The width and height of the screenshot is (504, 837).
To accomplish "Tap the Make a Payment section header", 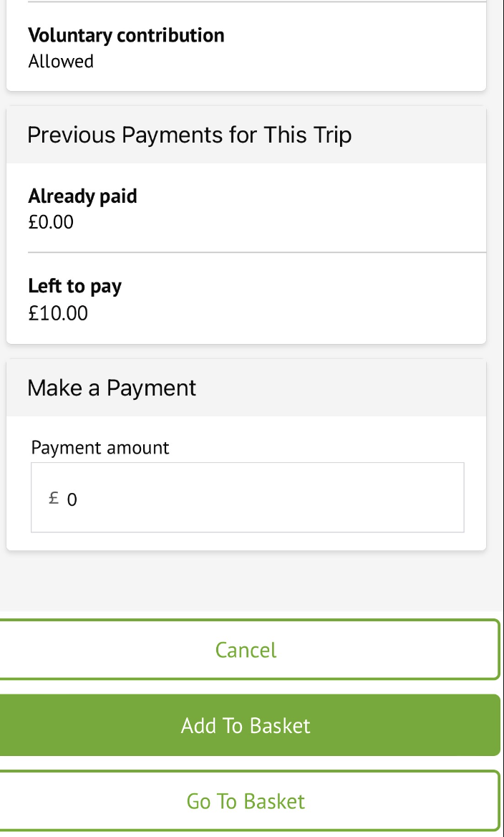I will tap(112, 388).
